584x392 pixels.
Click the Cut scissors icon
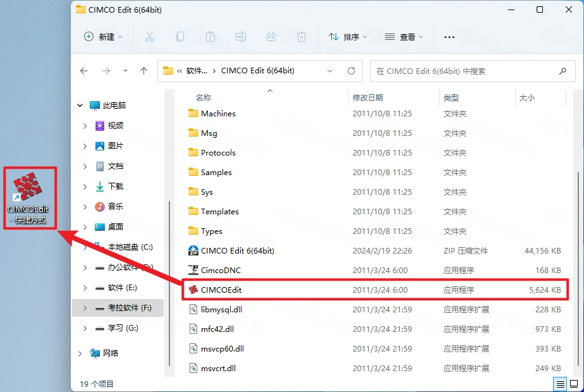150,37
